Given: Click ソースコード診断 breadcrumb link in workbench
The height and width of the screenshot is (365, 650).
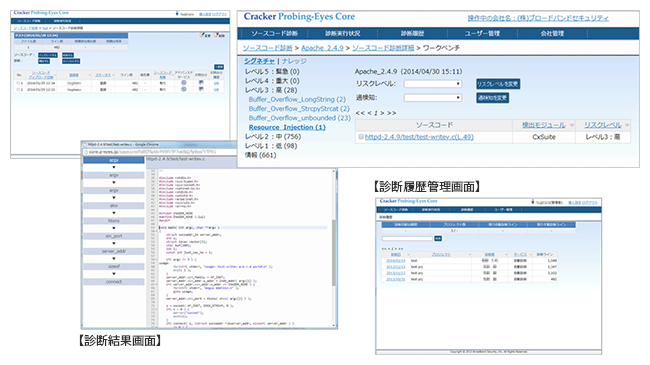Looking at the screenshot, I should pyautogui.click(x=267, y=48).
